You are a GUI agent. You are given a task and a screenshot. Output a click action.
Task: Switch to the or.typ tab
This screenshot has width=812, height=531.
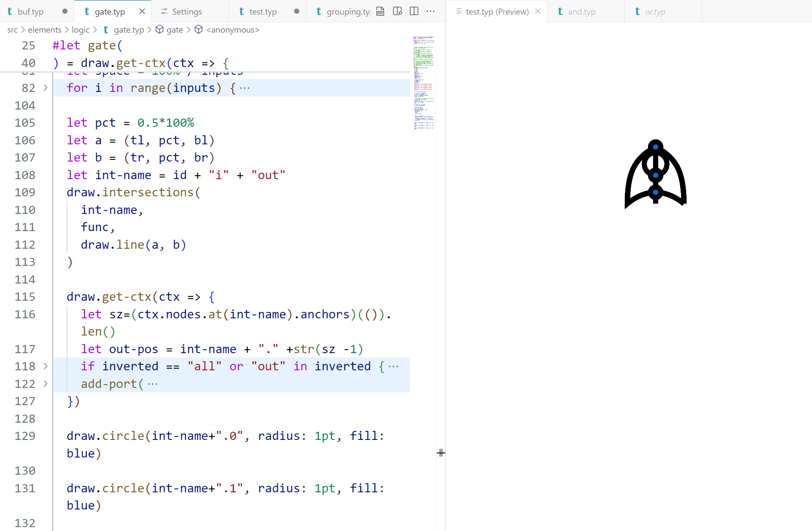click(x=654, y=12)
